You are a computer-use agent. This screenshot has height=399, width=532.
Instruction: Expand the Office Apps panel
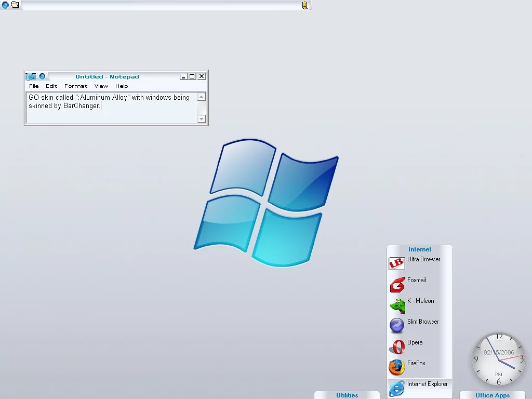coord(492,395)
